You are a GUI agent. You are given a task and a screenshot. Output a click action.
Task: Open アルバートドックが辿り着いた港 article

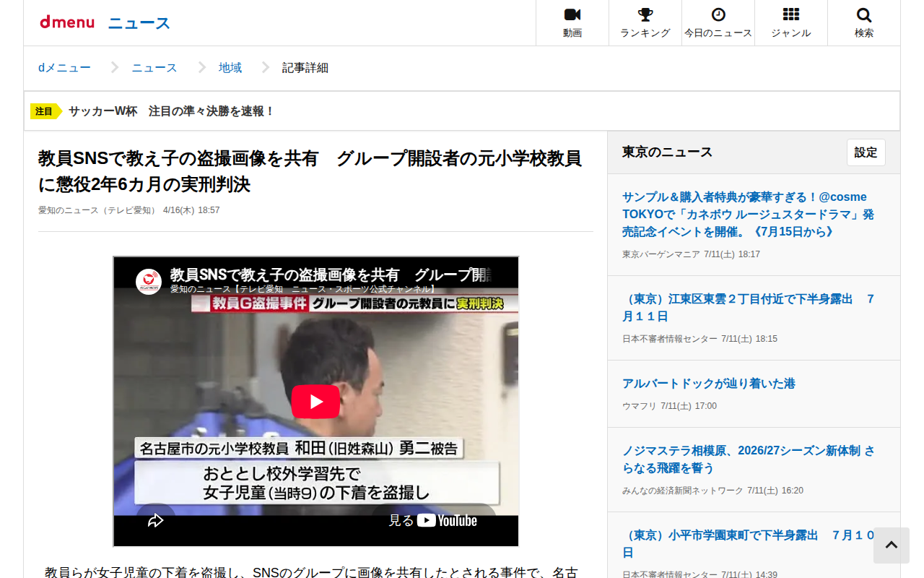pos(709,384)
